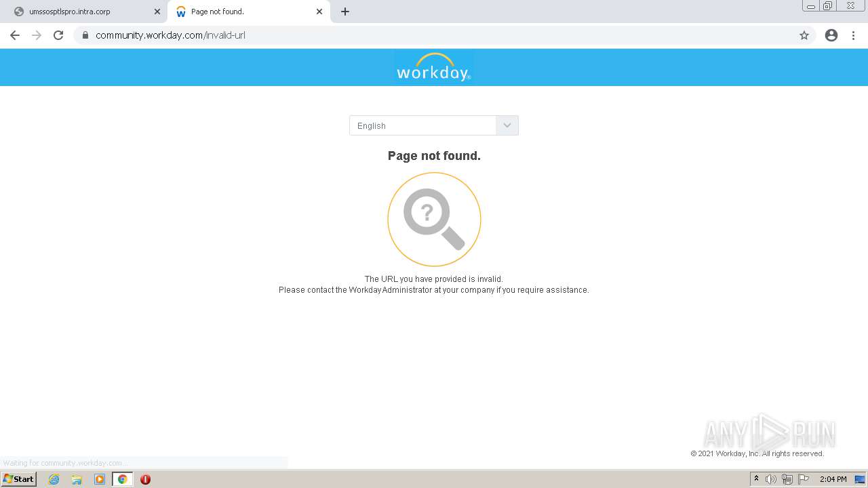Open the red Opera taskbar icon
The height and width of the screenshot is (488, 868).
point(145,479)
